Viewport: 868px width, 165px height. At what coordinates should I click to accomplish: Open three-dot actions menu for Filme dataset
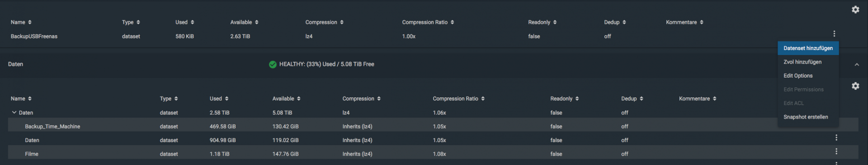836,151
